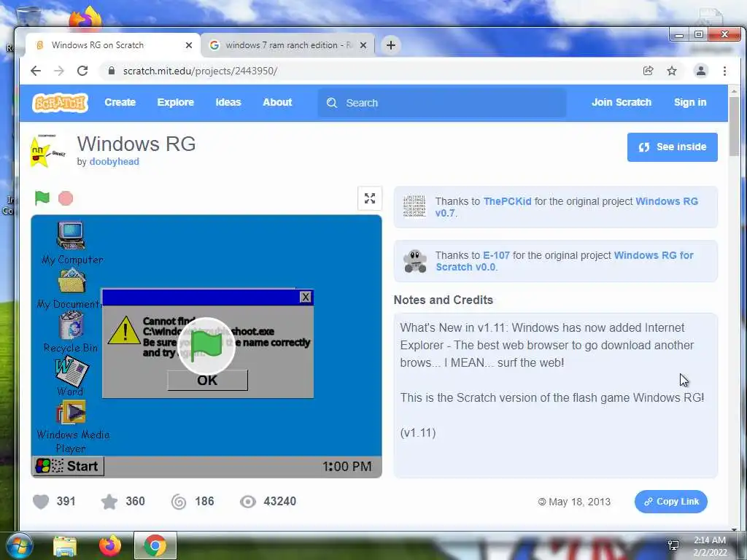Click the page vertical scrollbar
The width and height of the screenshot is (747, 560).
pyautogui.click(x=734, y=127)
